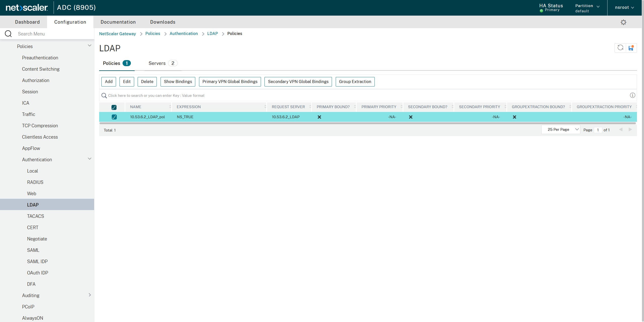Open the settings gear icon
This screenshot has height=322, width=644.
coord(623,22)
